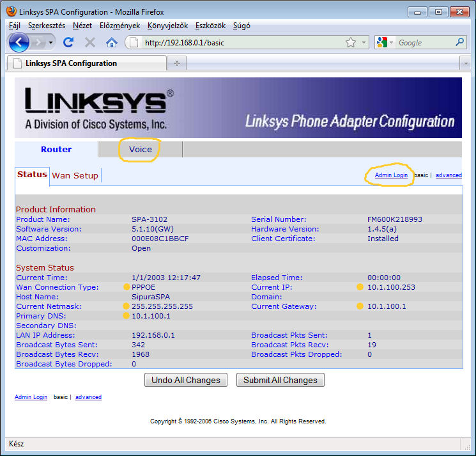This screenshot has height=456, width=476.
Task: Click the Kész status bar text
Action: pos(17,444)
